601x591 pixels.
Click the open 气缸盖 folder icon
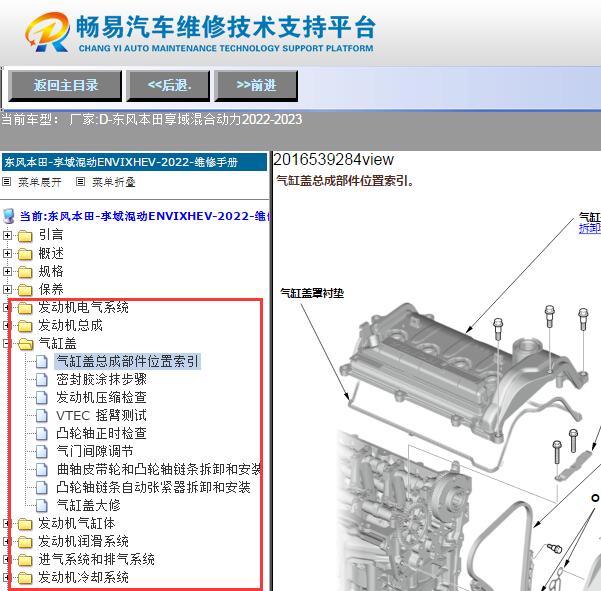[25, 344]
